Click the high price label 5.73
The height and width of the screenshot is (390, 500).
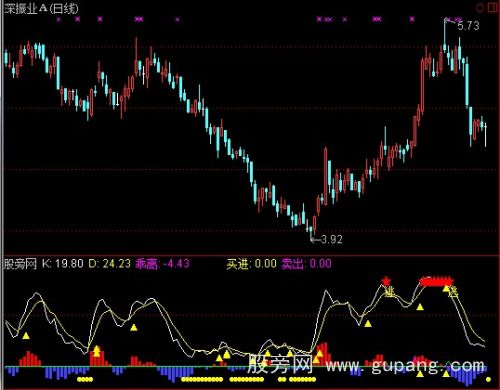pos(468,26)
